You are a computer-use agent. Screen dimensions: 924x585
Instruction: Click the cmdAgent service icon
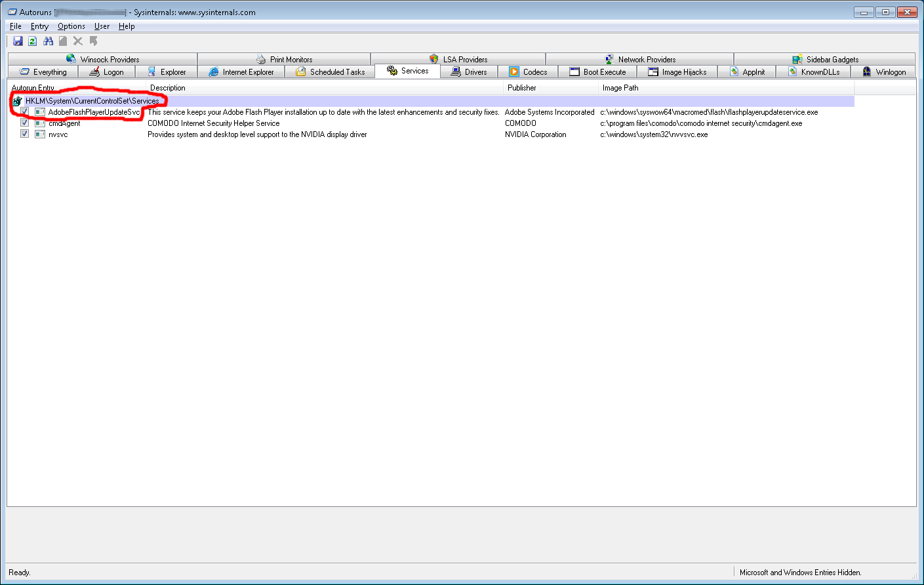click(40, 123)
